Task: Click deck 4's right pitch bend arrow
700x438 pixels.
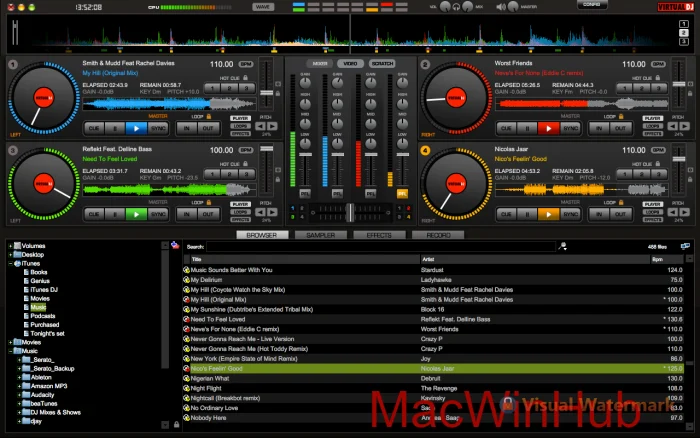Action: click(x=684, y=213)
